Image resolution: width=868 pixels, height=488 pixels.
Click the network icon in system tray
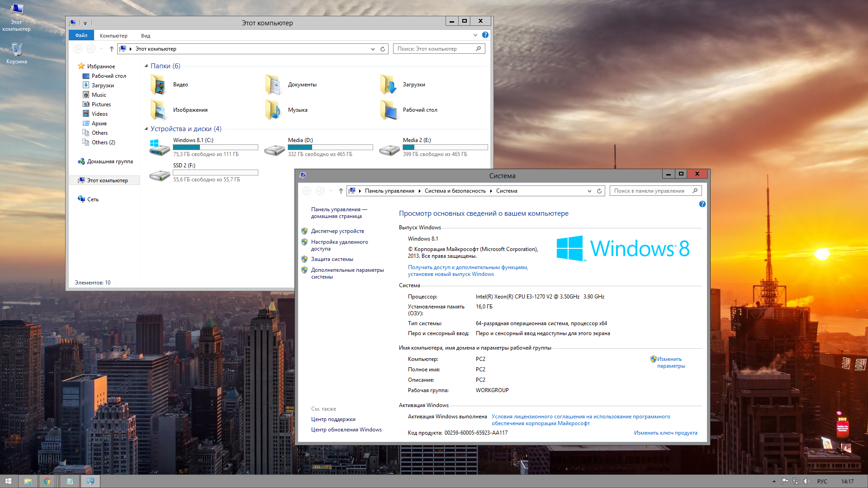point(796,481)
